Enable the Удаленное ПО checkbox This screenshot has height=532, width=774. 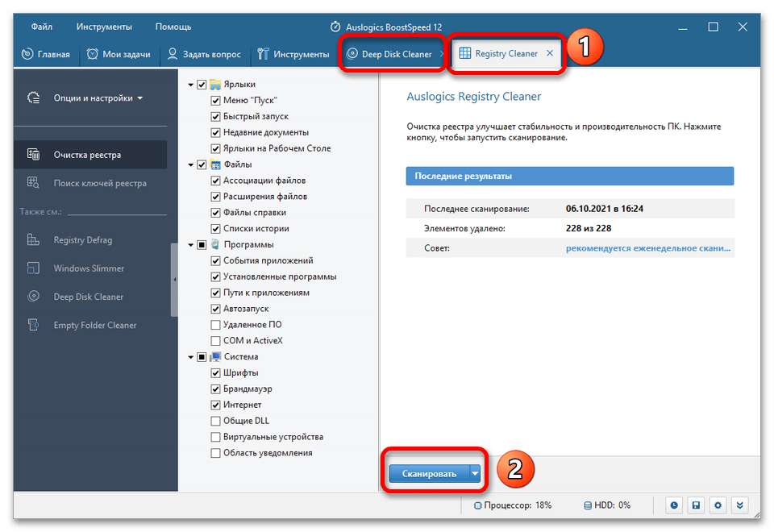pos(215,325)
